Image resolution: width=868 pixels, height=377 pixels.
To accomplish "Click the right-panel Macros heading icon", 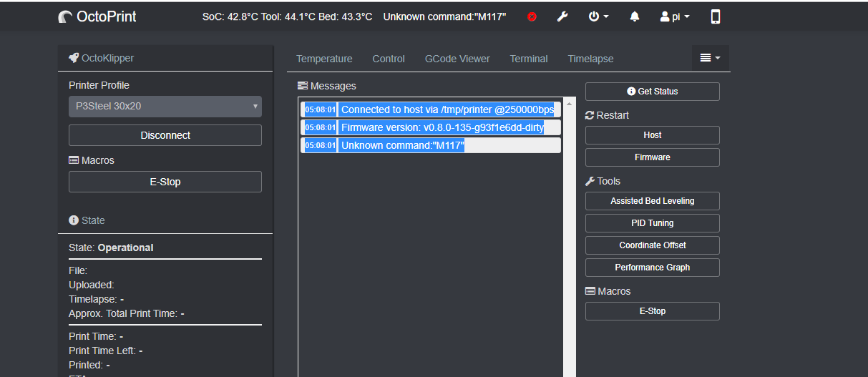I will tap(590, 291).
